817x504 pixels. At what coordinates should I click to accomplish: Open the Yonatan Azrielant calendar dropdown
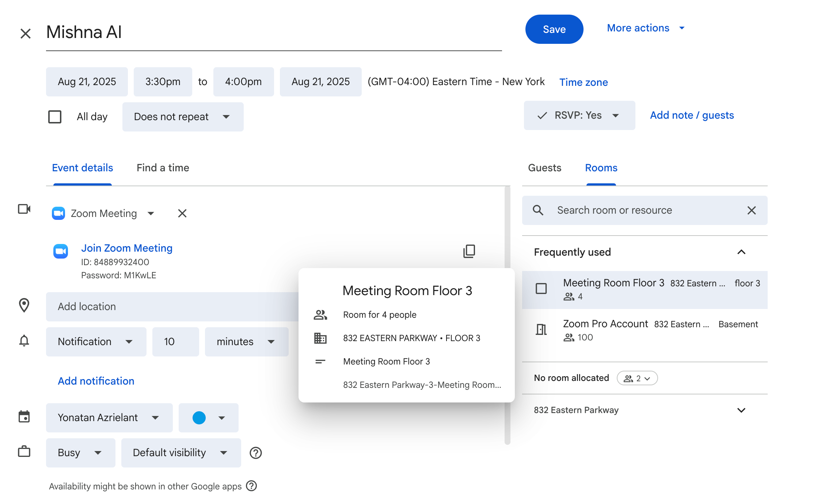tap(109, 418)
